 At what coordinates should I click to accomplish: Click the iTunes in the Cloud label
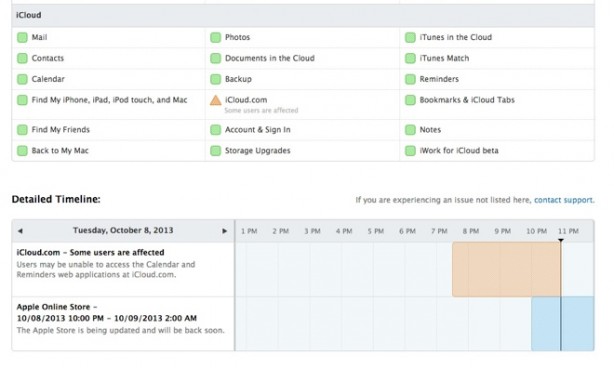pos(456,37)
